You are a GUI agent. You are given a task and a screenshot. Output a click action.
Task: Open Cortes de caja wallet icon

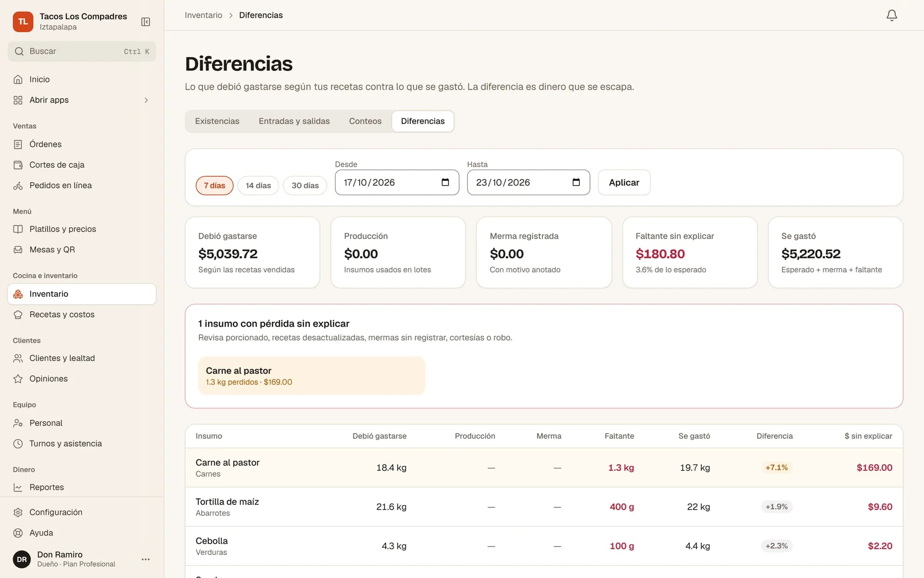coord(18,165)
